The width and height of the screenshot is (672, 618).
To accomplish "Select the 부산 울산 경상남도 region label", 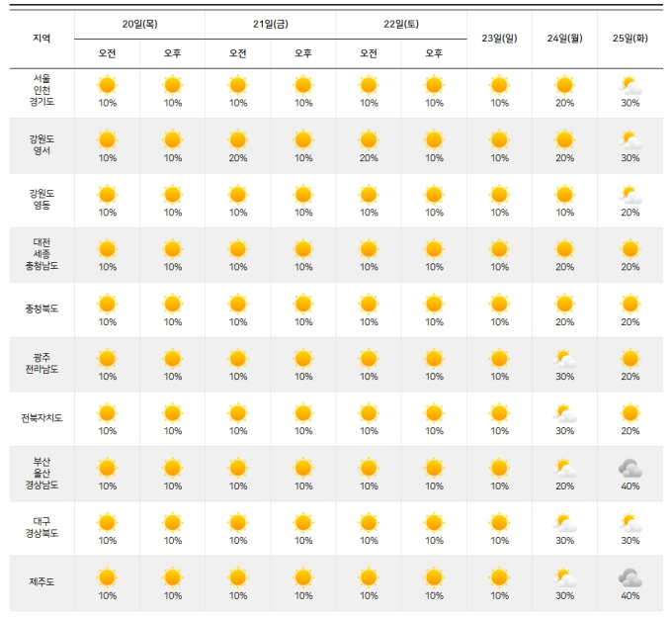I will (42, 474).
